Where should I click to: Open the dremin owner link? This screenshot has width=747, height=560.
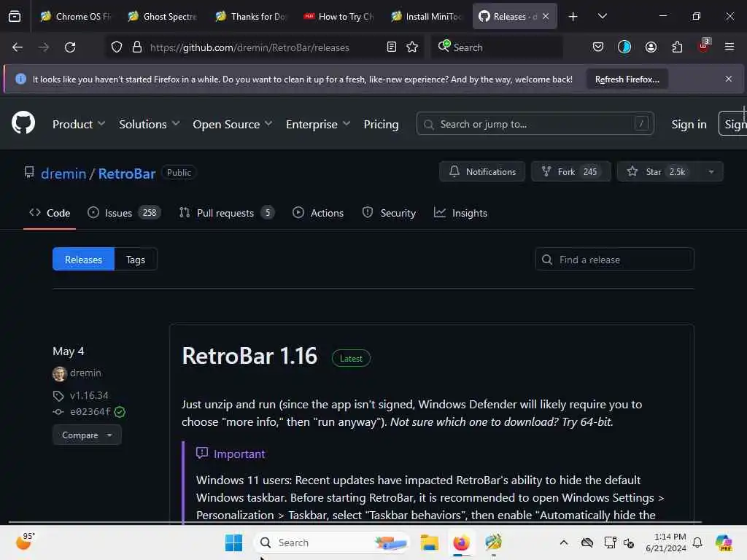point(63,174)
